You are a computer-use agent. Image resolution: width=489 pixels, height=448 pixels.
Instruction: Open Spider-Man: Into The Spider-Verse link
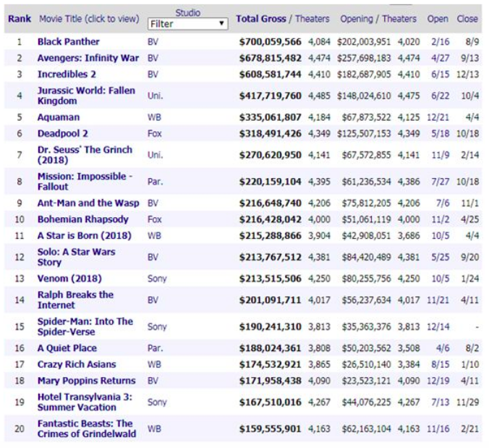pyautogui.click(x=85, y=326)
